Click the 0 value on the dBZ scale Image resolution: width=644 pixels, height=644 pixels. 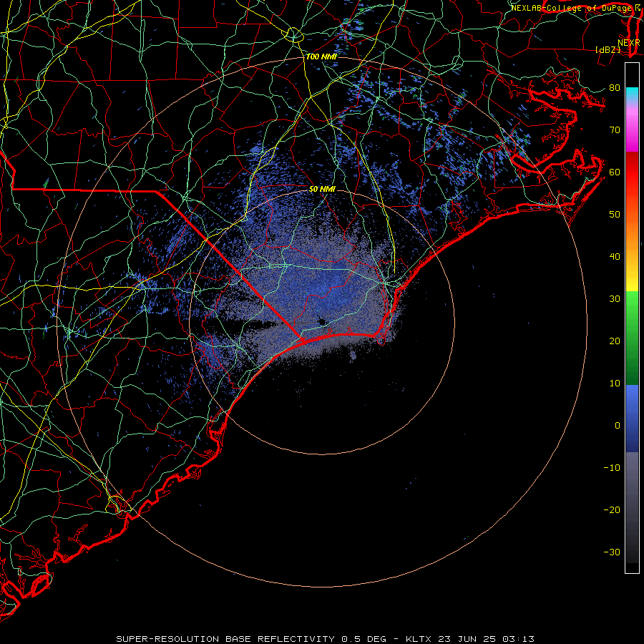click(x=618, y=426)
